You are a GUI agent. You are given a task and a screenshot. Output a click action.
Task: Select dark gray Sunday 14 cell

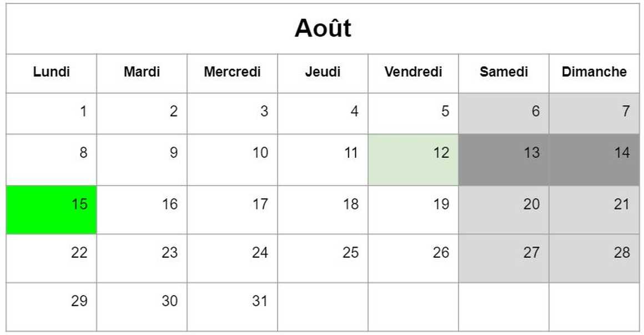point(594,160)
